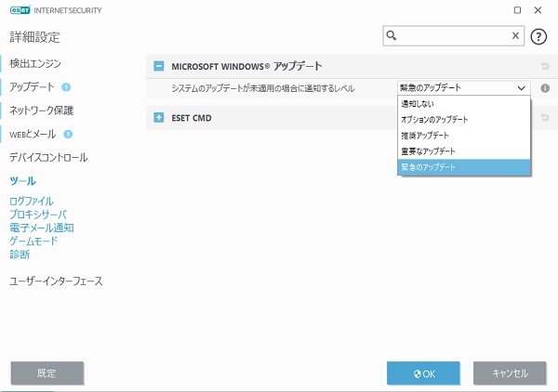
Task: Select オプションのアップデート option
Action: click(x=464, y=120)
